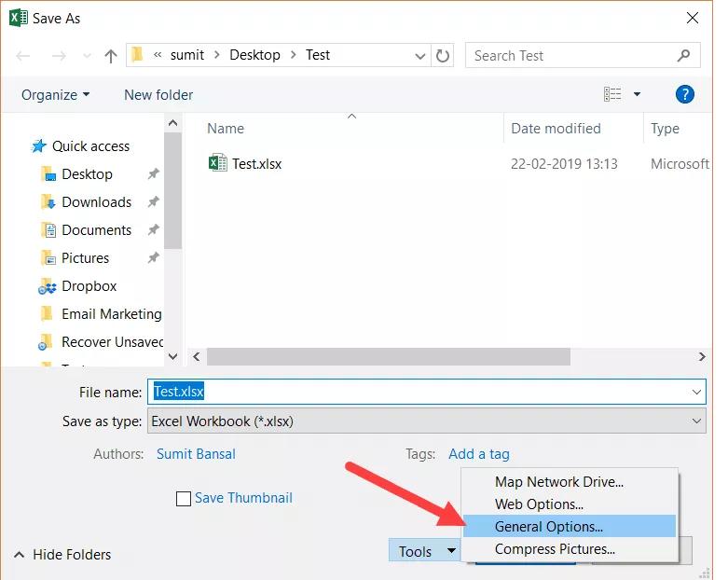Image resolution: width=728 pixels, height=580 pixels.
Task: Select the Test.xlsx file
Action: point(256,164)
